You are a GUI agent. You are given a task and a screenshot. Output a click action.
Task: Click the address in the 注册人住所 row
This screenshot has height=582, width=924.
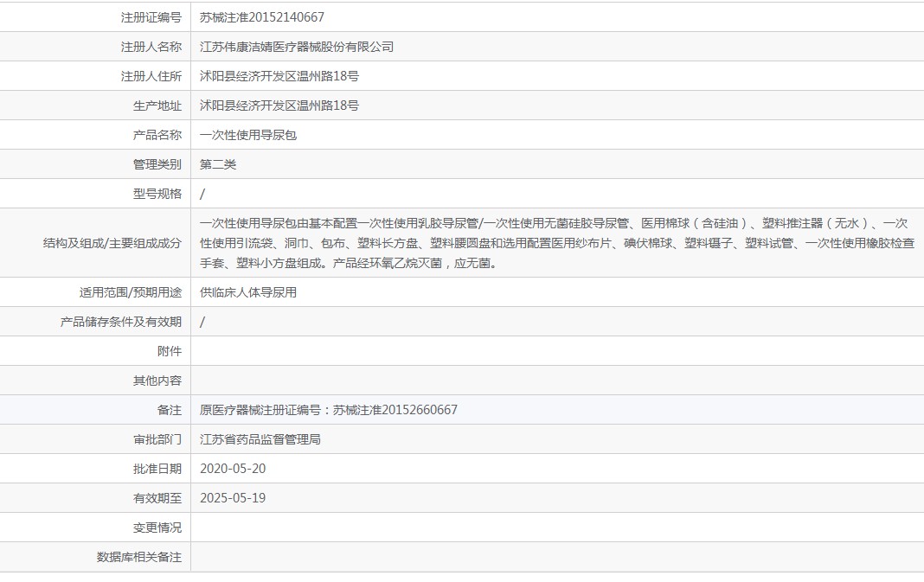pyautogui.click(x=279, y=76)
